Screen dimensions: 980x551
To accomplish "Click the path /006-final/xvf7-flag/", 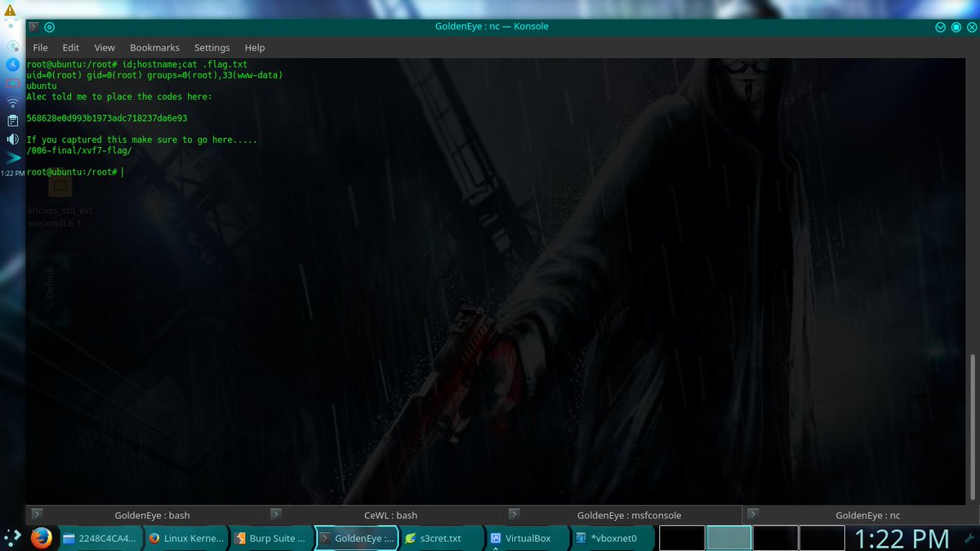I will click(x=79, y=150).
